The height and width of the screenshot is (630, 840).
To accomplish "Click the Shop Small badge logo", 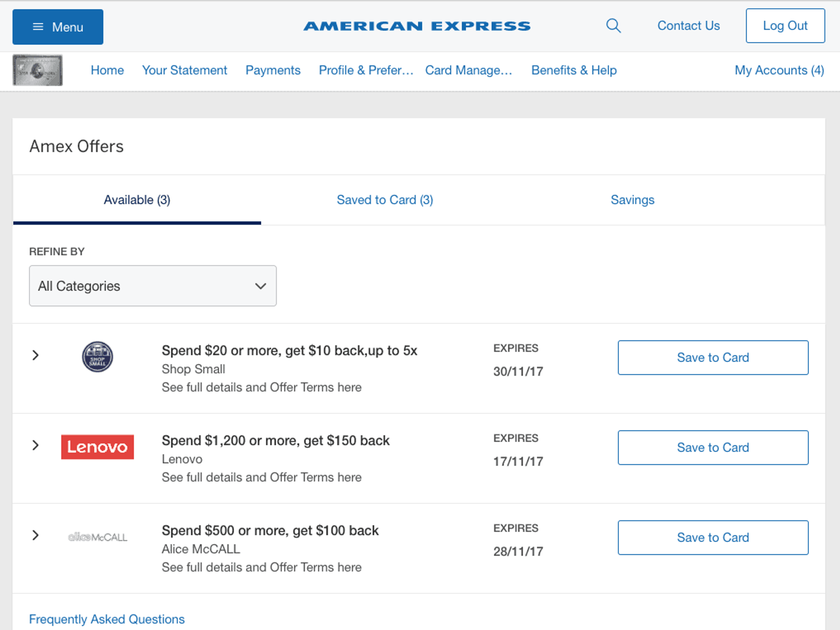I will 97,356.
